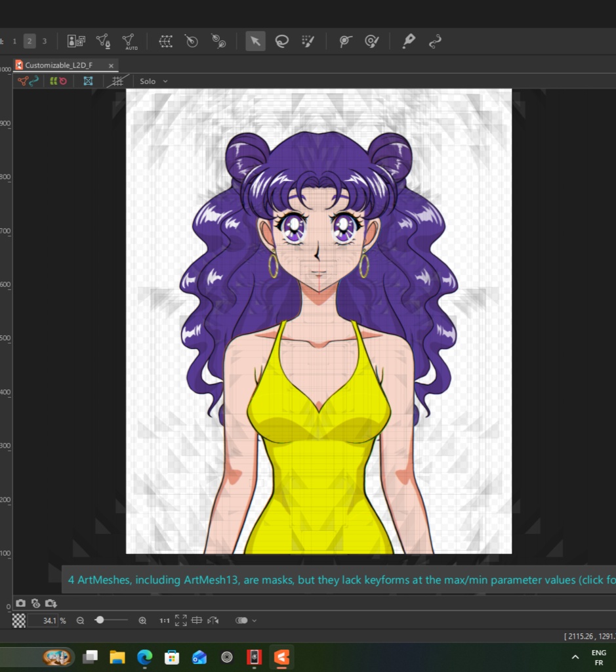Toggle mesh and path display icon
Screen dimensions: 616x672
(28, 81)
